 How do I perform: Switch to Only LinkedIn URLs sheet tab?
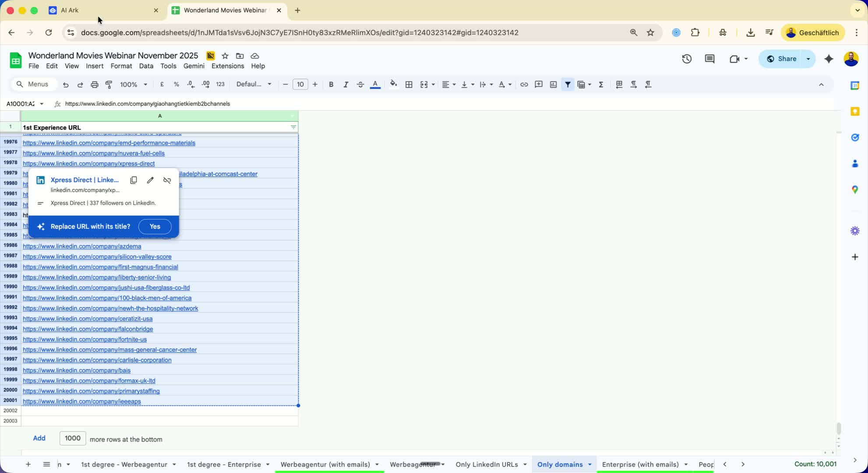point(486,464)
